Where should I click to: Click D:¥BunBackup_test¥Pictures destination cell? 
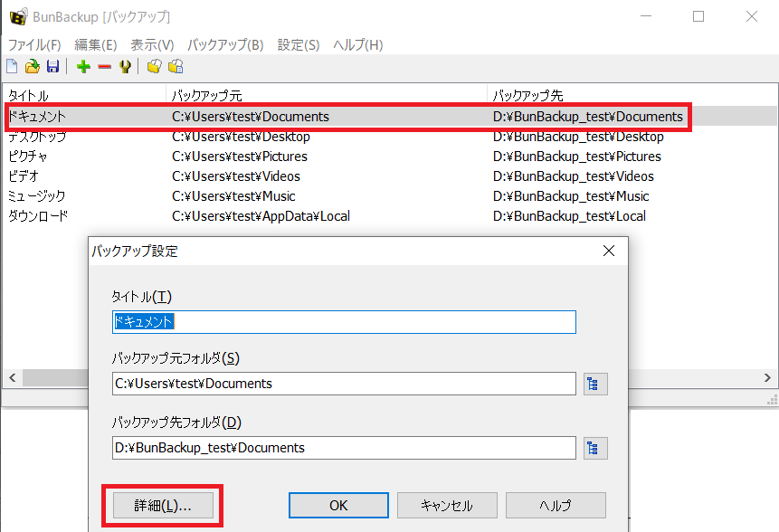coord(577,156)
